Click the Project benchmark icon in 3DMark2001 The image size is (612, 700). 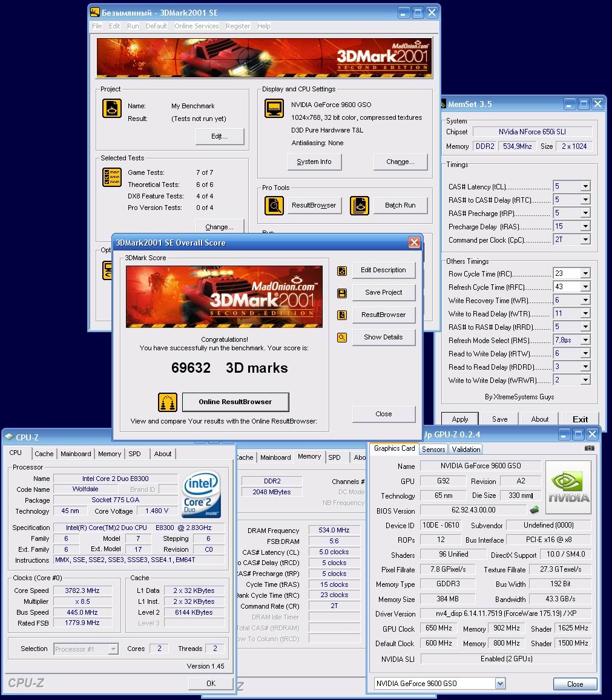111,108
